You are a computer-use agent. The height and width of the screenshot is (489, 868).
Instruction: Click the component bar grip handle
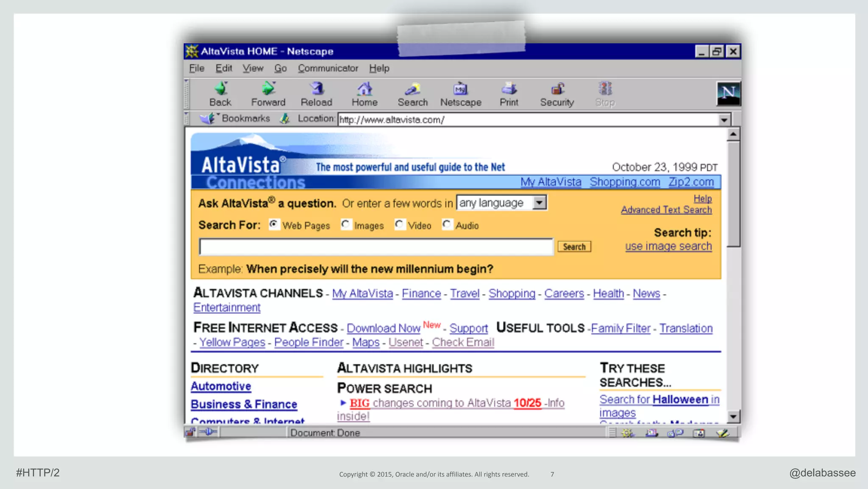(612, 433)
